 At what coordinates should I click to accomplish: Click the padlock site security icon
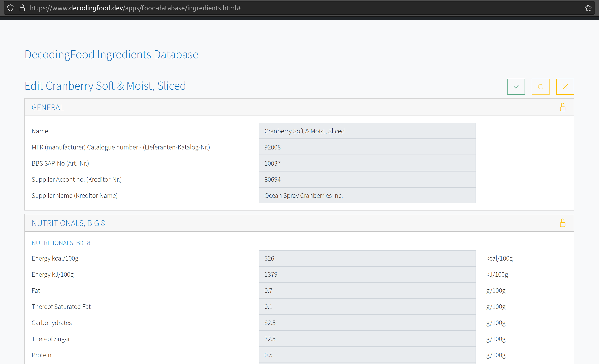[22, 8]
